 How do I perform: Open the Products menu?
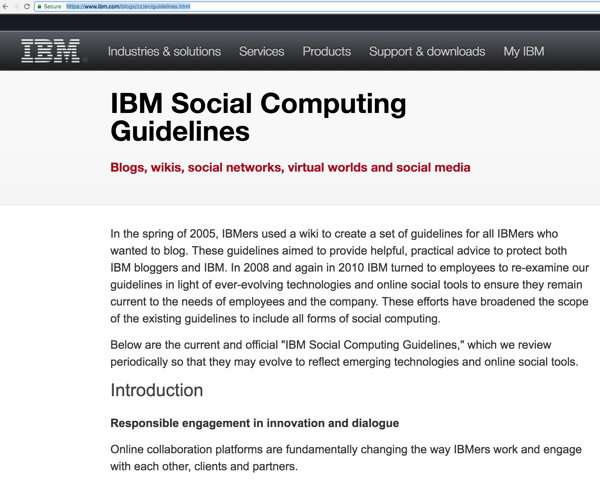click(327, 51)
